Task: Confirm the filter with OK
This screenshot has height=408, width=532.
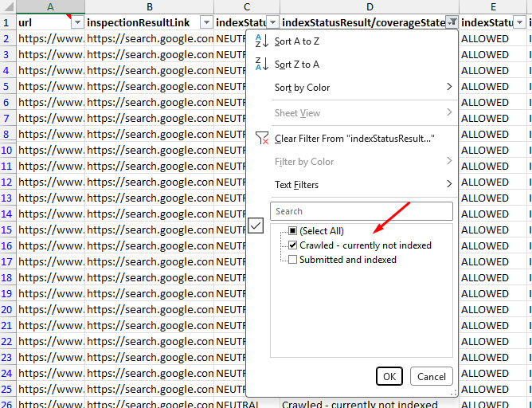Action: 389,376
